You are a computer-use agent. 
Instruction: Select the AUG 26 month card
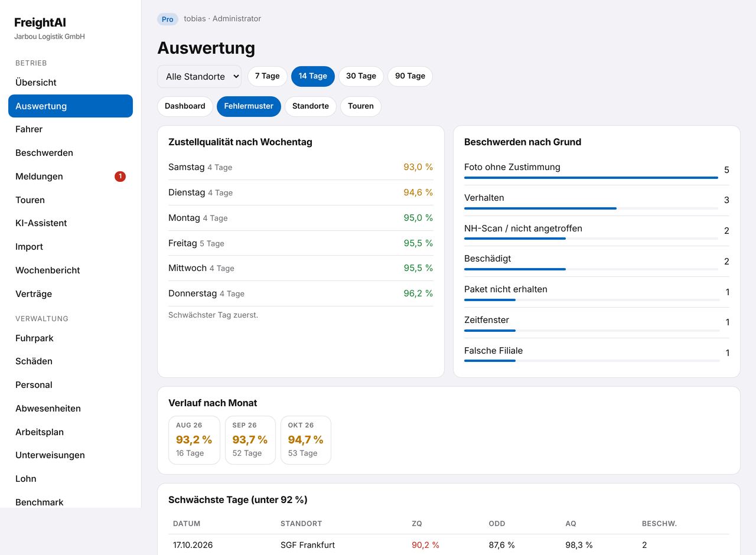[194, 440]
